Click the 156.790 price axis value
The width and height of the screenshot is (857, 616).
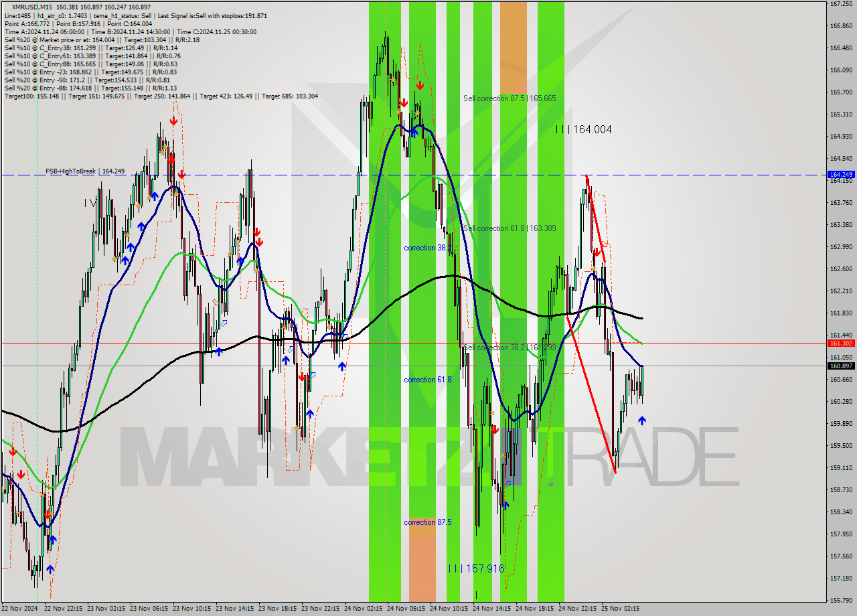(840, 600)
